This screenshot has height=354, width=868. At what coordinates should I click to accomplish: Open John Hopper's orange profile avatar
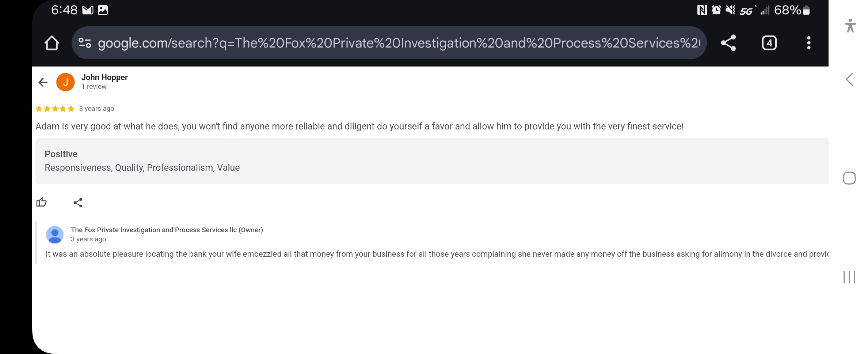coord(65,82)
